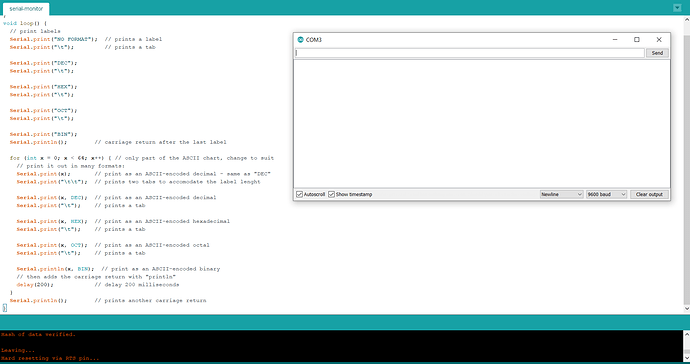Viewport: 690px width, 364px height.
Task: Click the "// then adds the carriage return" comment
Action: click(x=96, y=277)
